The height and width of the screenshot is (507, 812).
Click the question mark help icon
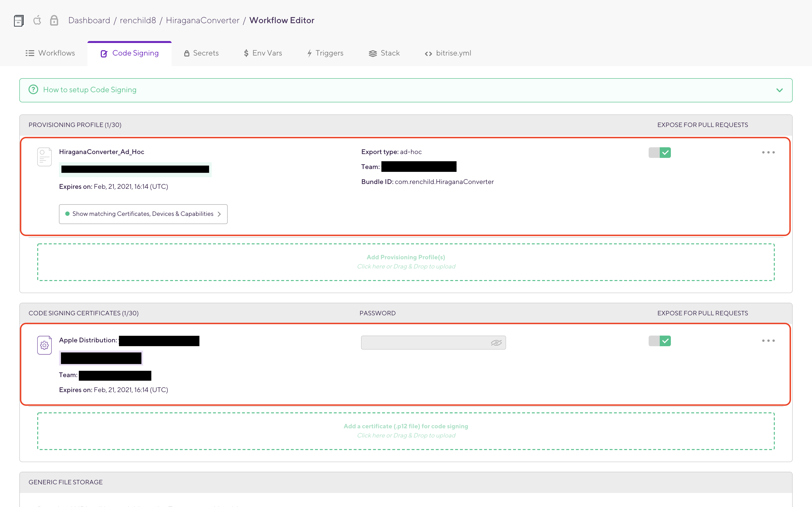coord(33,90)
